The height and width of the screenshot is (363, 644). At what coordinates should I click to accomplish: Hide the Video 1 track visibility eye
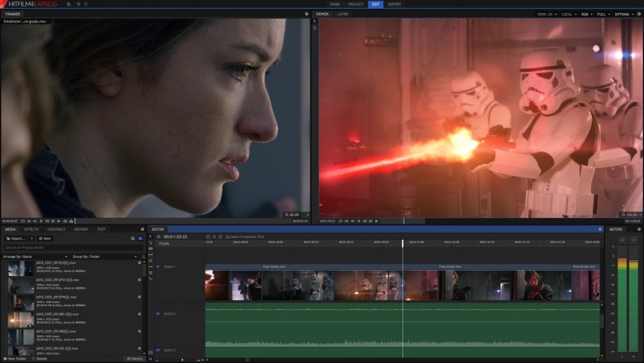pos(158,266)
